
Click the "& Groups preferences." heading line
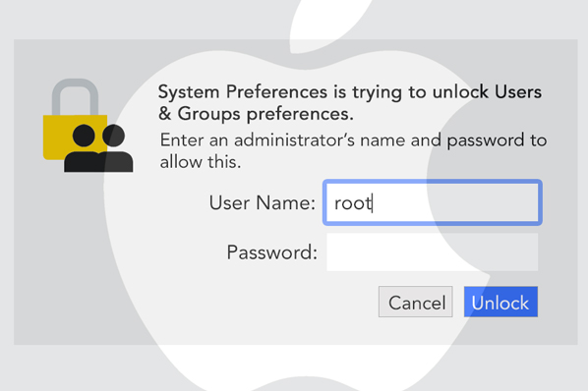click(256, 114)
